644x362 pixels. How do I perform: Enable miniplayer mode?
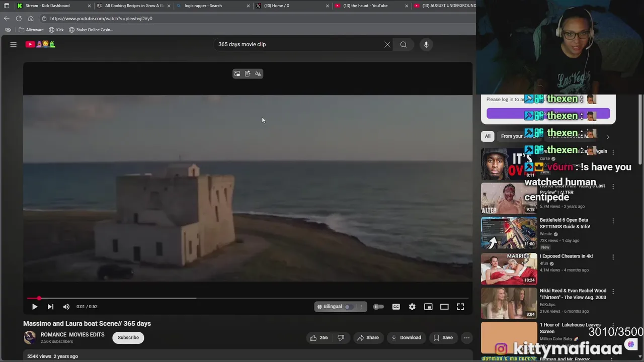(x=428, y=307)
